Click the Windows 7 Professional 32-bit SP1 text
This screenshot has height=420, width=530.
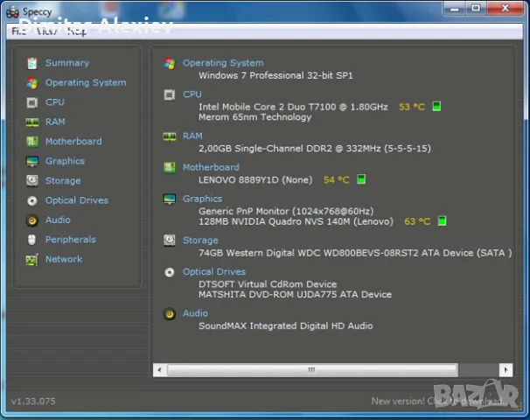coord(275,75)
